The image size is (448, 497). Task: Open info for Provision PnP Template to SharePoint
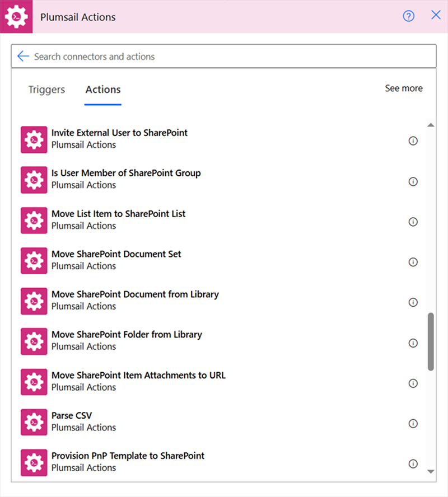click(413, 464)
